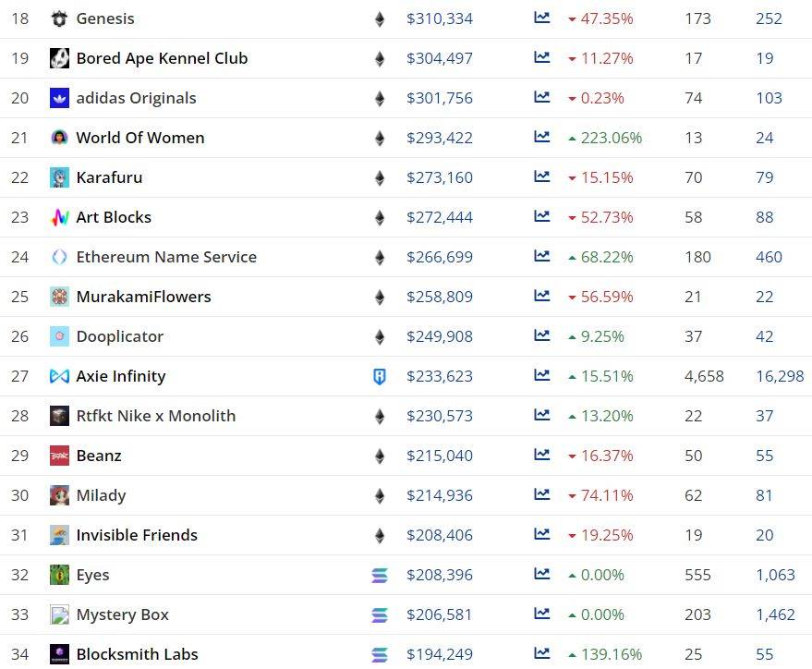Open the adidas Originals trefoil logo icon

click(x=59, y=98)
